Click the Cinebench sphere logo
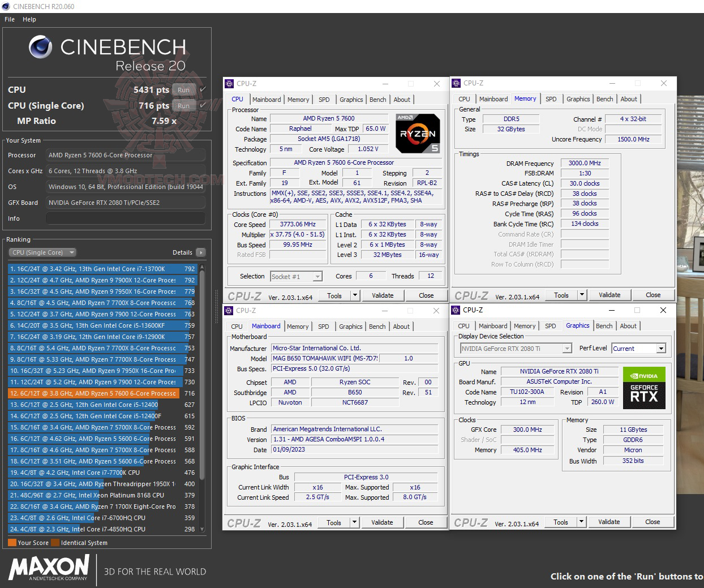Image resolution: width=704 pixels, height=588 pixels. coord(41,48)
